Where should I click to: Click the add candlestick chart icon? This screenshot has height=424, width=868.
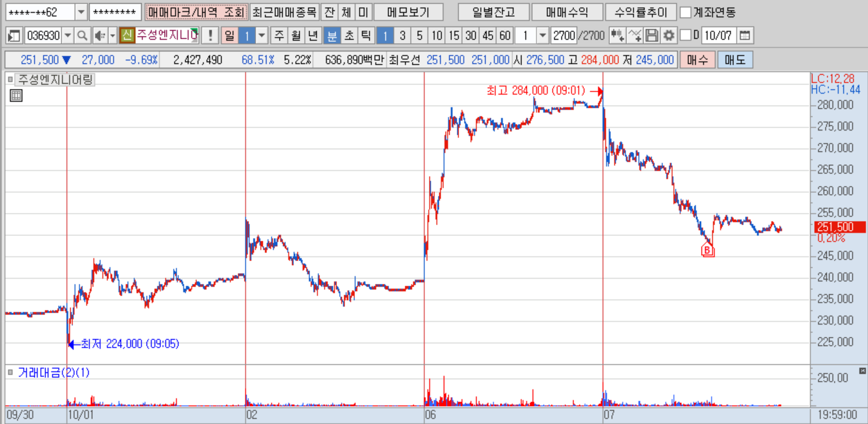tap(617, 35)
